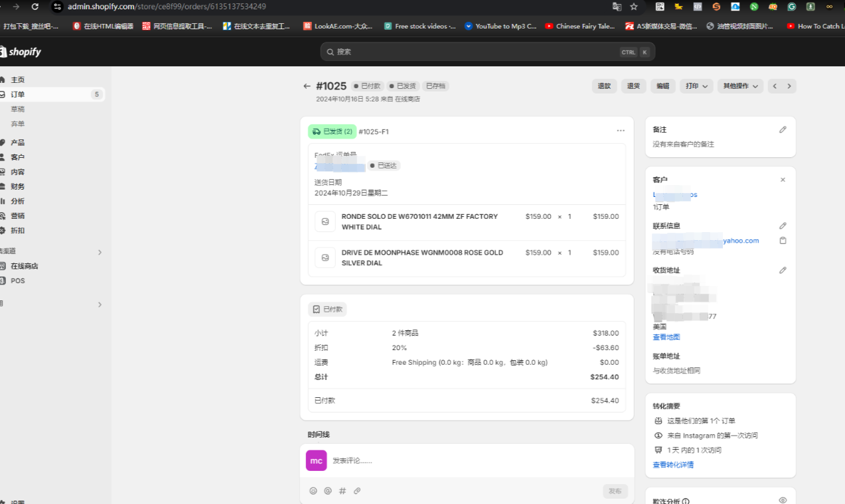
Task: Go to 客户 in the sidebar
Action: 18,157
